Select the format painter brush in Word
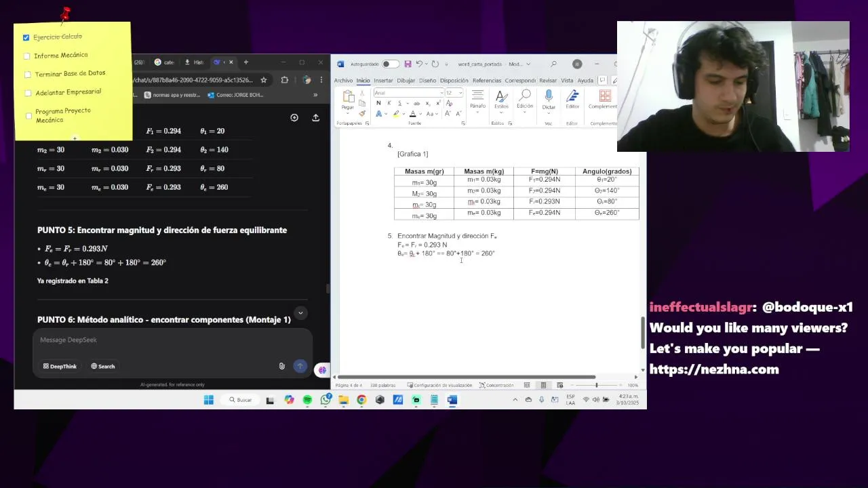Image resolution: width=868 pixels, height=488 pixels. coord(362,113)
